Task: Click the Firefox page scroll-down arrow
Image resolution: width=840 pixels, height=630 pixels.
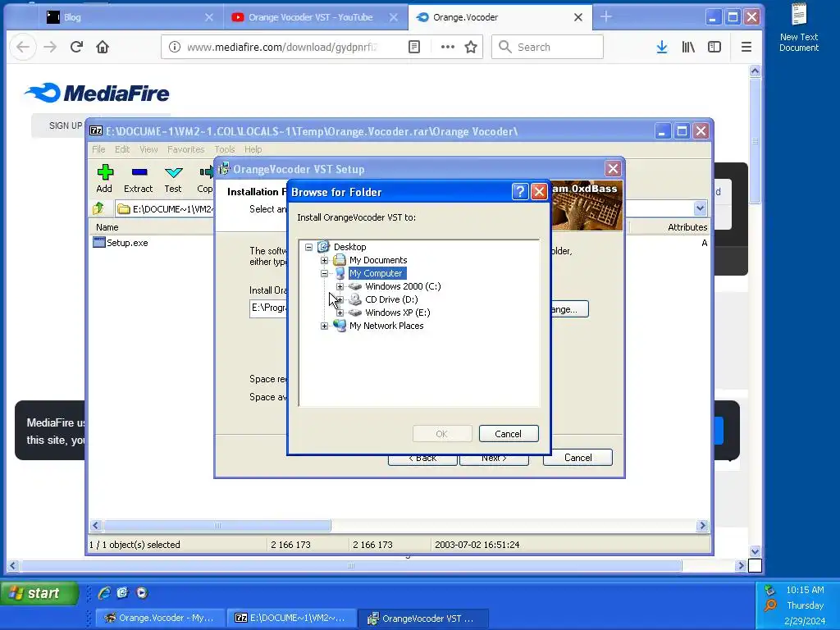Action: coord(755,550)
